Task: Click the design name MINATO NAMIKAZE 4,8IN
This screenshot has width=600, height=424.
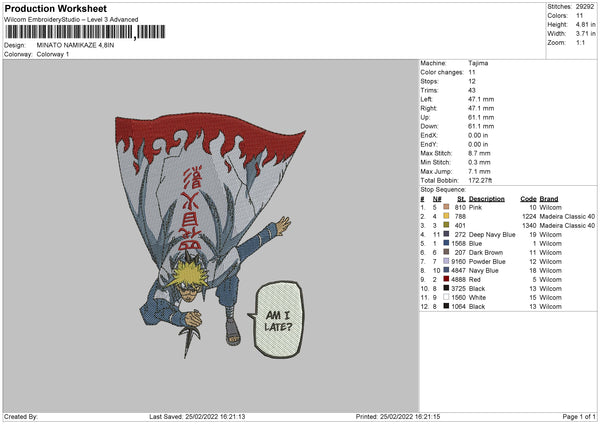Action: pyautogui.click(x=75, y=45)
